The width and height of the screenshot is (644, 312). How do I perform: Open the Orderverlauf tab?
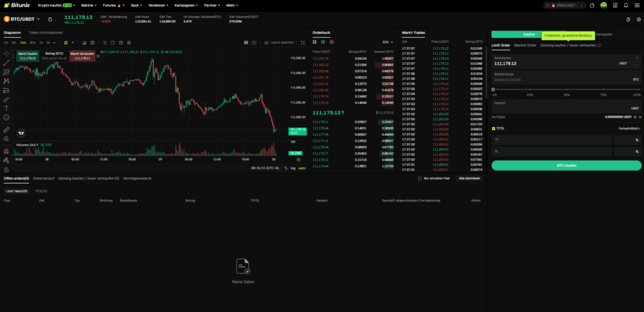(x=43, y=179)
